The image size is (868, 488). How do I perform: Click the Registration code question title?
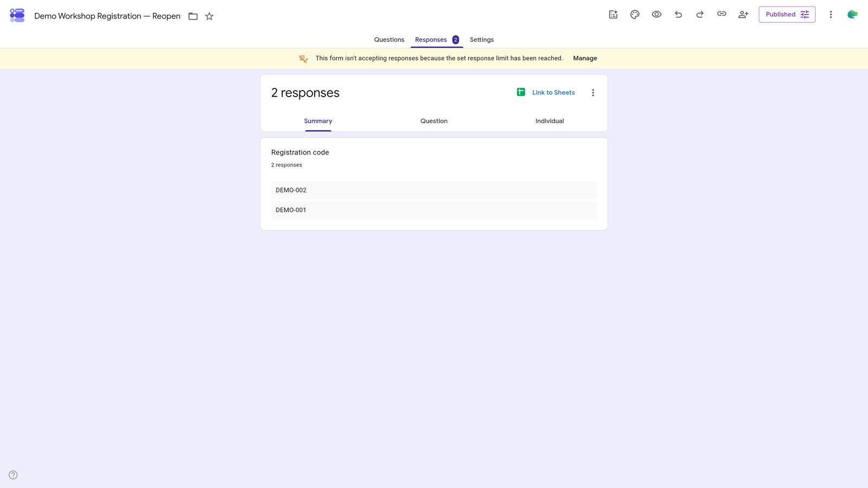point(300,152)
